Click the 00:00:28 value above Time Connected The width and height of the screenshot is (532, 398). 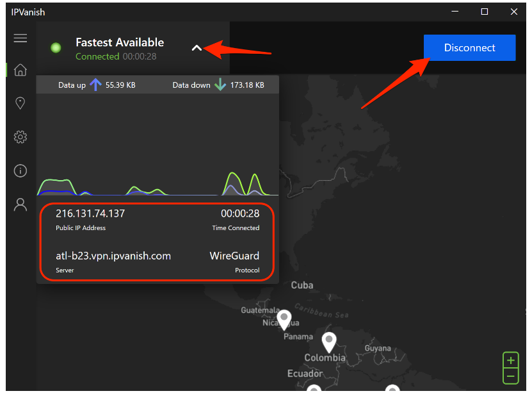[240, 213]
